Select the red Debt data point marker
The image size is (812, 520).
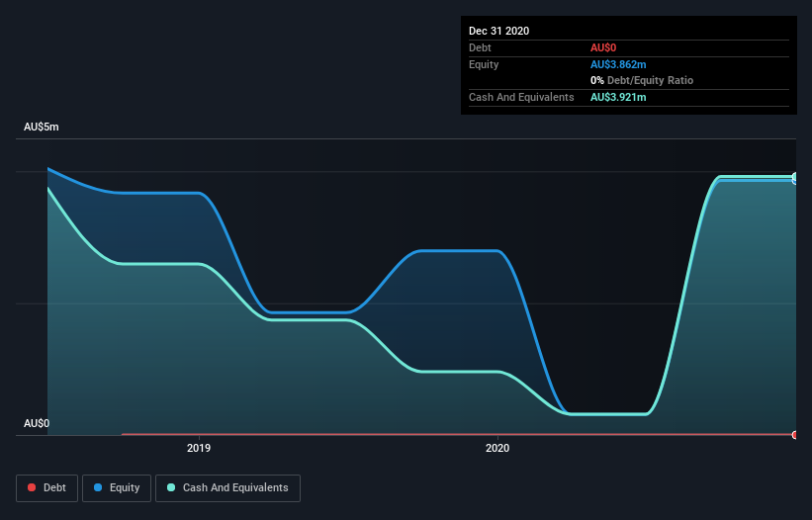pyautogui.click(x=795, y=435)
